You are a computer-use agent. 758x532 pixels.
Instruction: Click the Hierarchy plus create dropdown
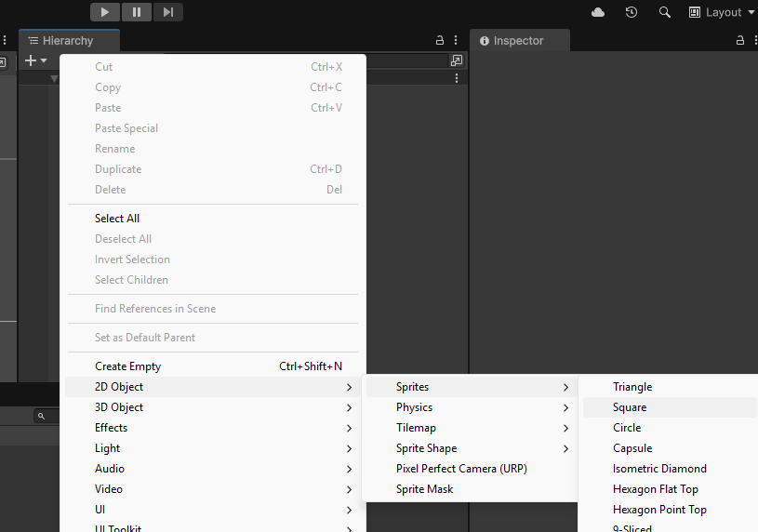point(35,60)
